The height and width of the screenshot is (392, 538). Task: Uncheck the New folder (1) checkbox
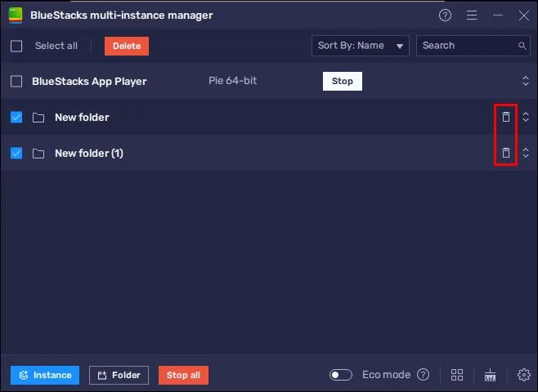[x=16, y=153]
